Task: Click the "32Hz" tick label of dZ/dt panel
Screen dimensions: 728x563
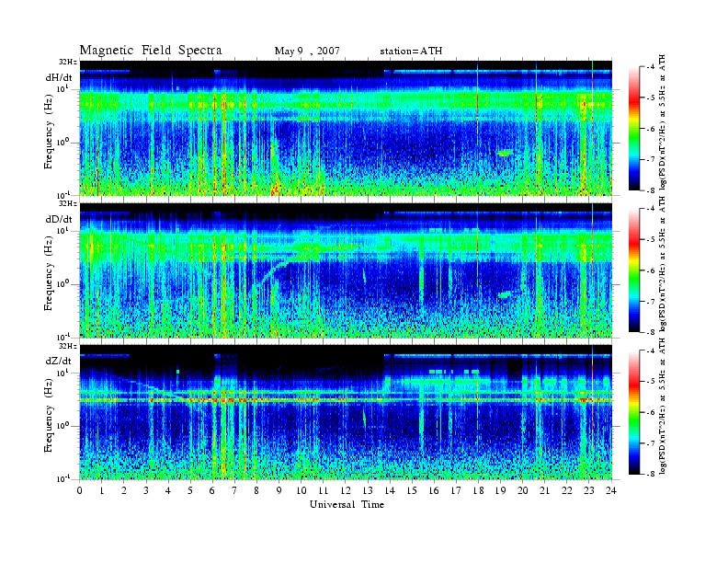Action: coord(68,346)
